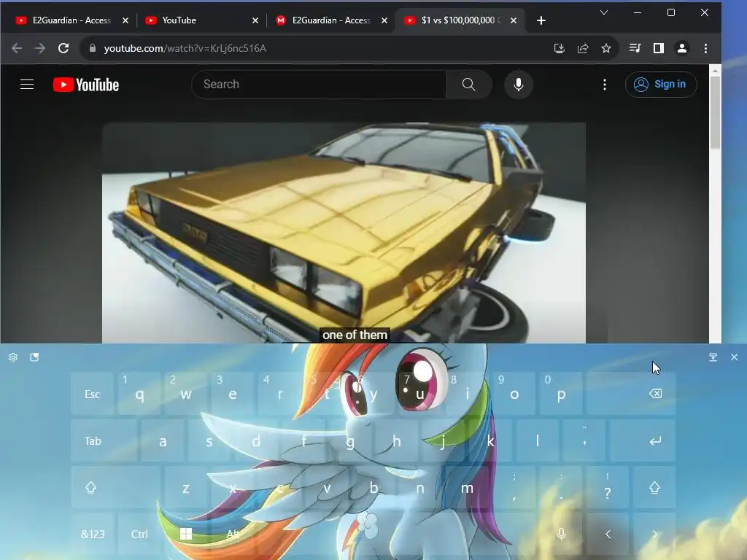Tap the q key
Image resolution: width=747 pixels, height=560 pixels.
tap(139, 394)
